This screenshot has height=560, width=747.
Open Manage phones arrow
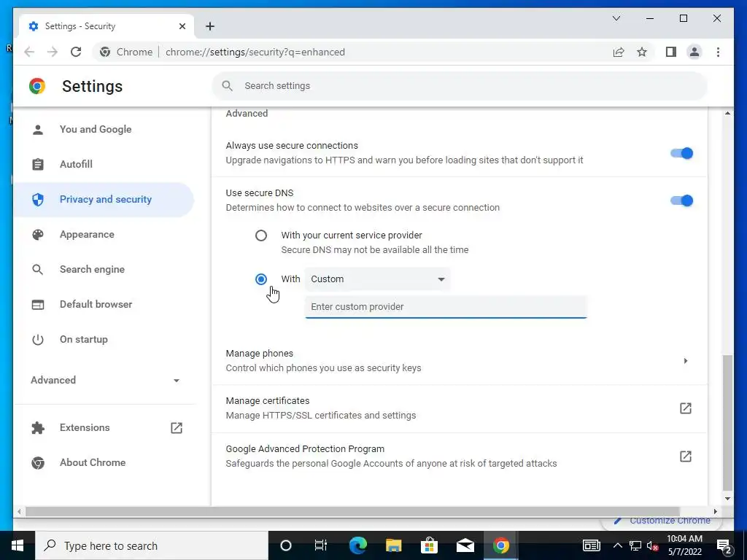686,361
